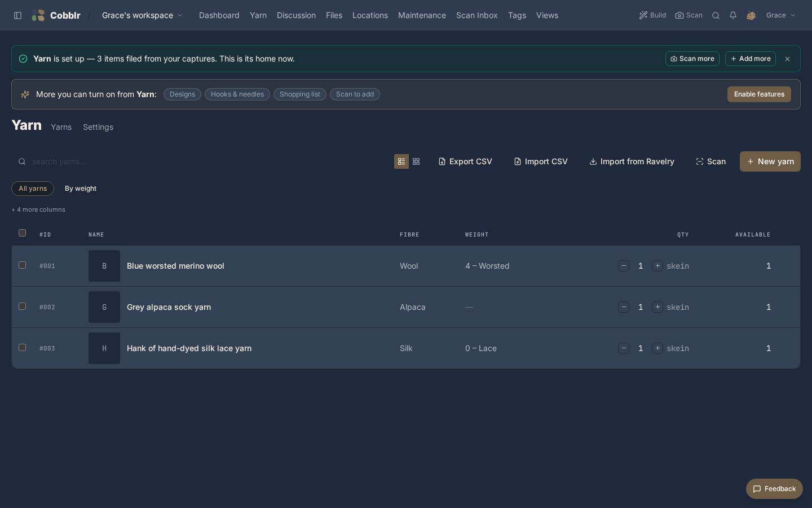Switch to grid view layout
812x508 pixels.
pyautogui.click(x=416, y=161)
